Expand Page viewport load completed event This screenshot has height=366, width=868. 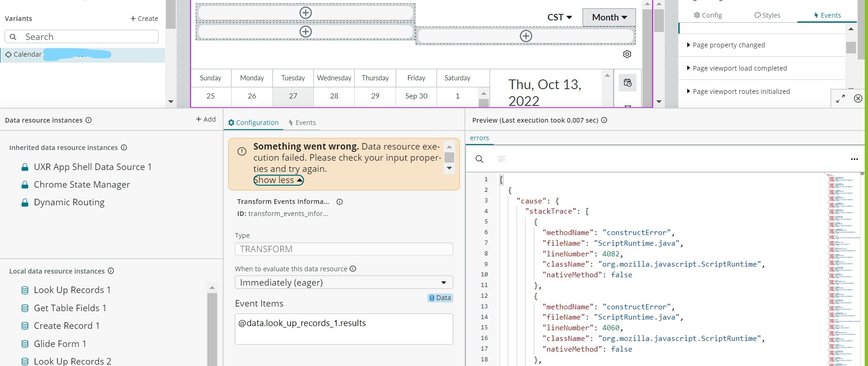(739, 68)
